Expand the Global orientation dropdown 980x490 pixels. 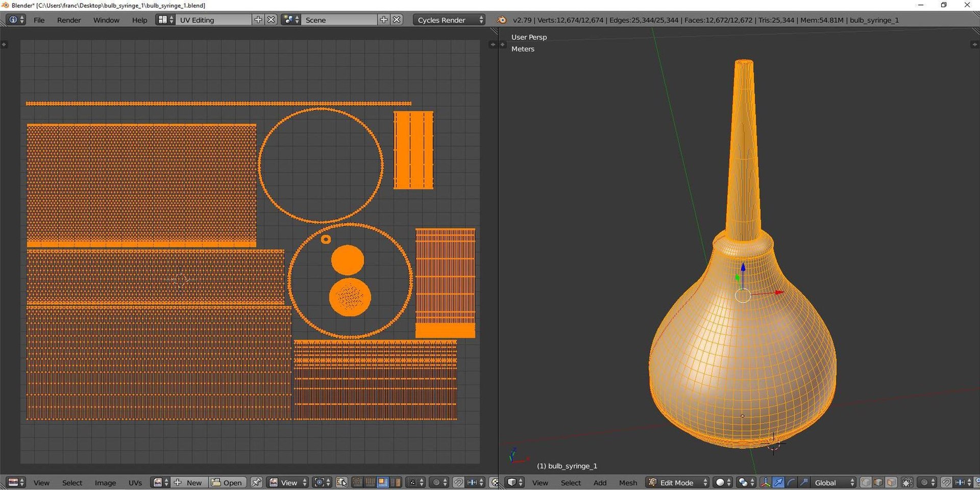click(833, 482)
